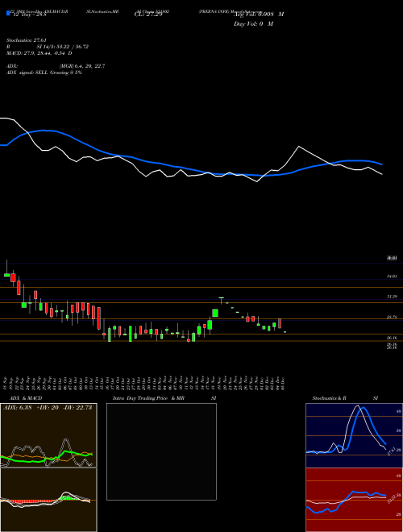
Task: Click the 'Day Vol: 0 M' readout
Action: click(253, 24)
